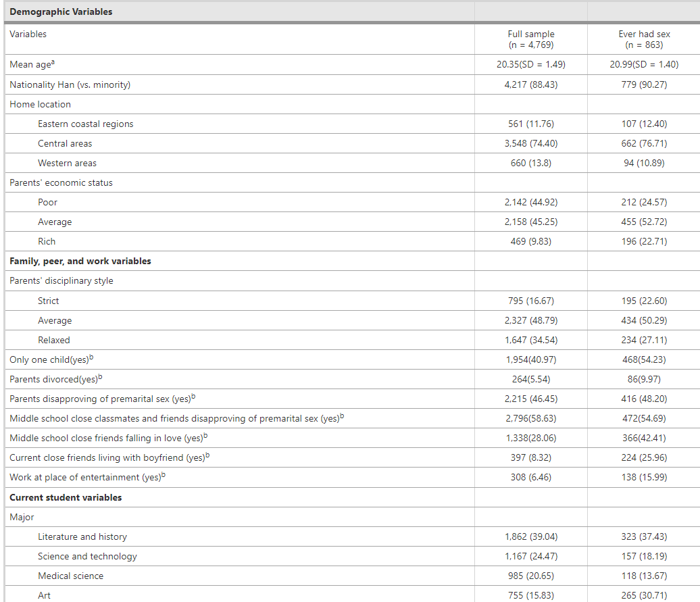The height and width of the screenshot is (602, 700).
Task: Click the value '265 (30.71)' in the Art row
Action: tap(644, 595)
